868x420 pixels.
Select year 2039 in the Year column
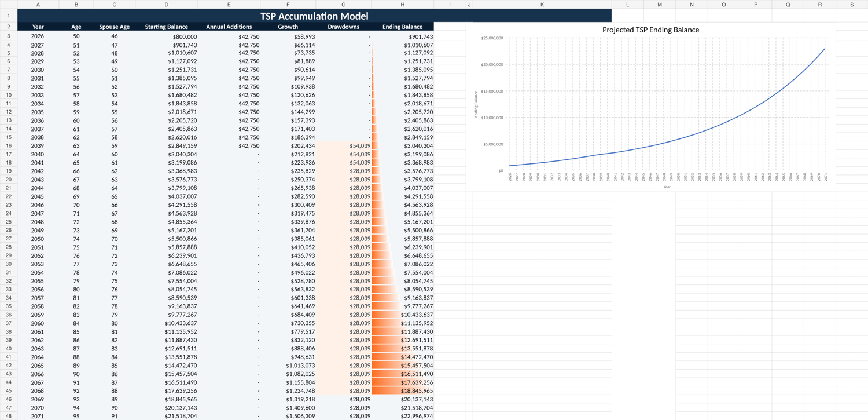38,146
